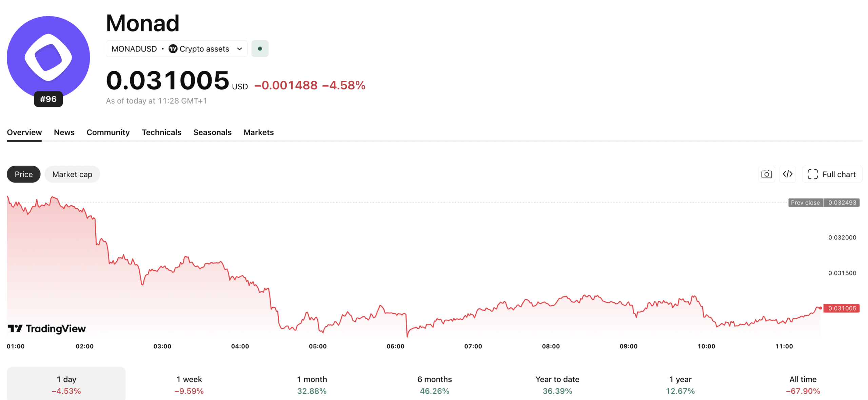Switch chart to Market cap
The width and height of the screenshot is (868, 400).
pyautogui.click(x=72, y=174)
